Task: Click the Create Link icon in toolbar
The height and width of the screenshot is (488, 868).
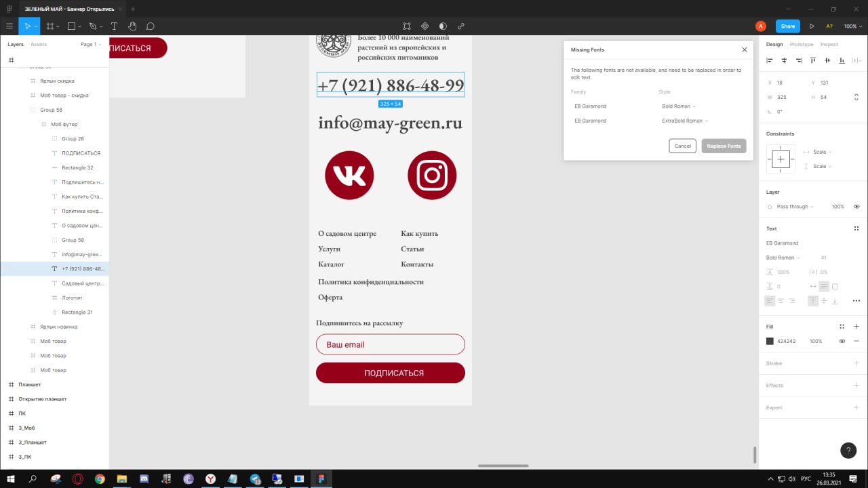Action: [x=461, y=26]
